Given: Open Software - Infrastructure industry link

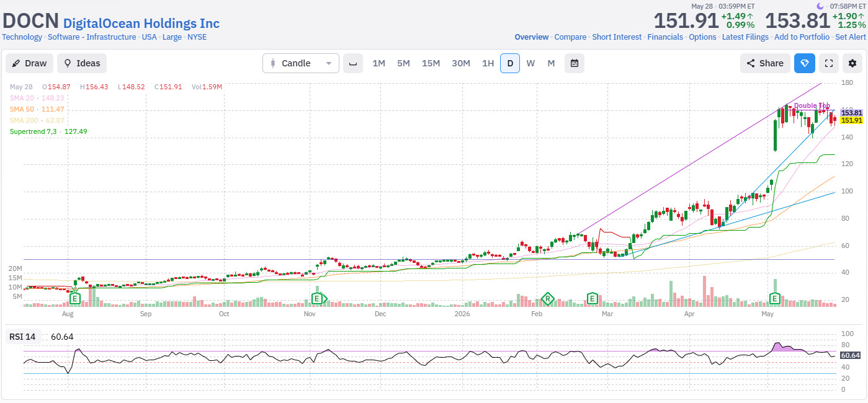Looking at the screenshot, I should pos(92,37).
